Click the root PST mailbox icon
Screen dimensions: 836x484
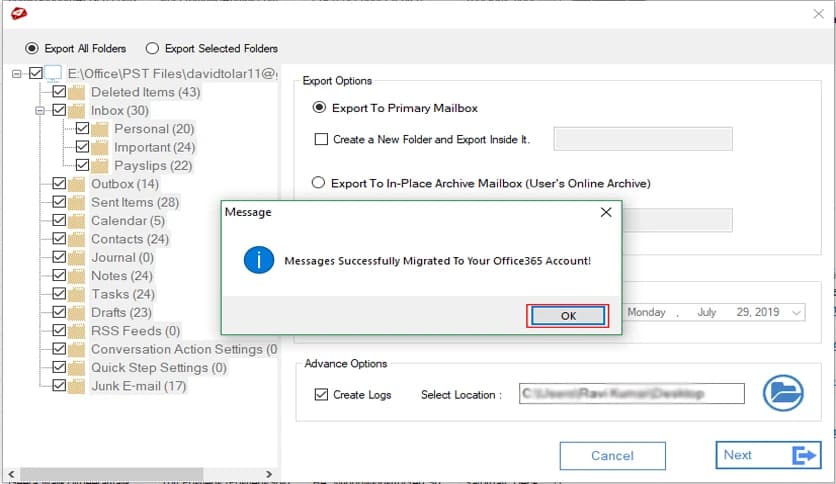click(x=53, y=73)
